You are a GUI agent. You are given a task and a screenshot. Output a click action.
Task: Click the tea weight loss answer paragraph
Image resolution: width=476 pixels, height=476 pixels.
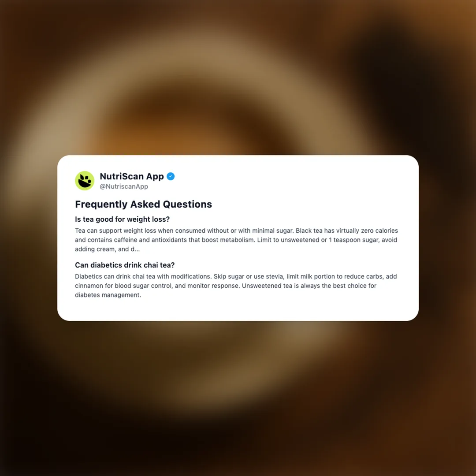click(x=237, y=240)
